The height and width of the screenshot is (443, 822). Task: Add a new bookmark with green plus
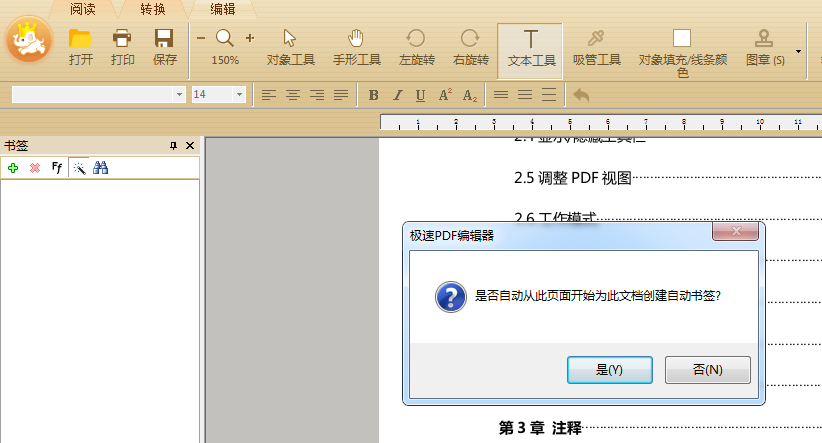13,168
